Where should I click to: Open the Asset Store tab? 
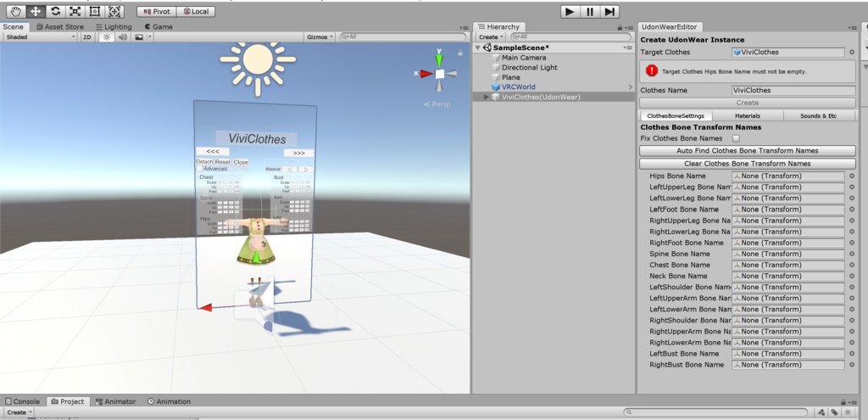(60, 26)
